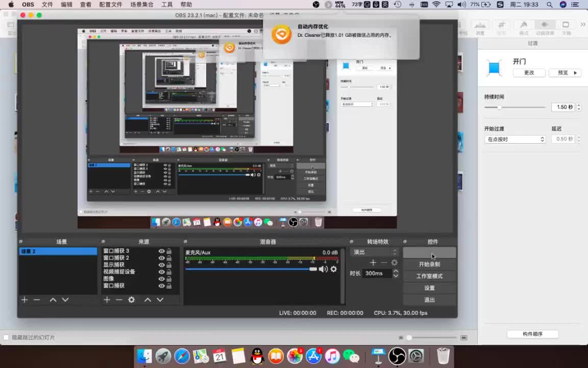Click the 设置 button in 控件
Image resolution: width=588 pixels, height=368 pixels.
(429, 288)
